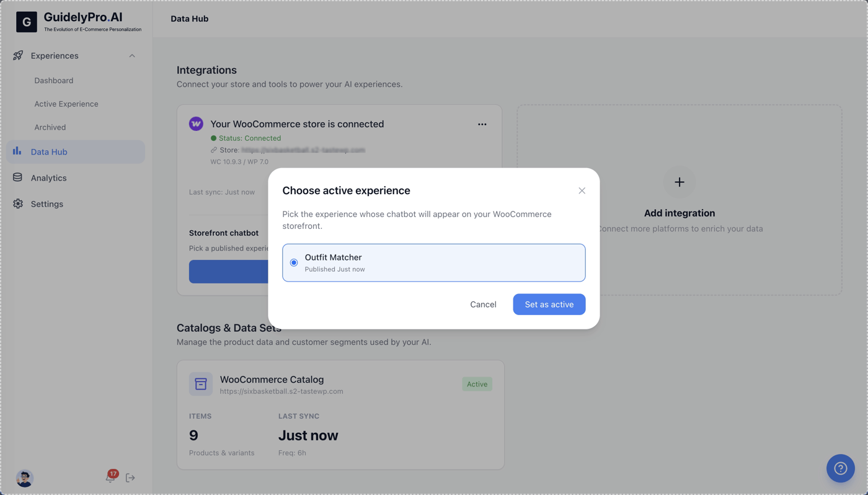Click the Add integration label
Screen dimensions: 868x495
click(680, 213)
